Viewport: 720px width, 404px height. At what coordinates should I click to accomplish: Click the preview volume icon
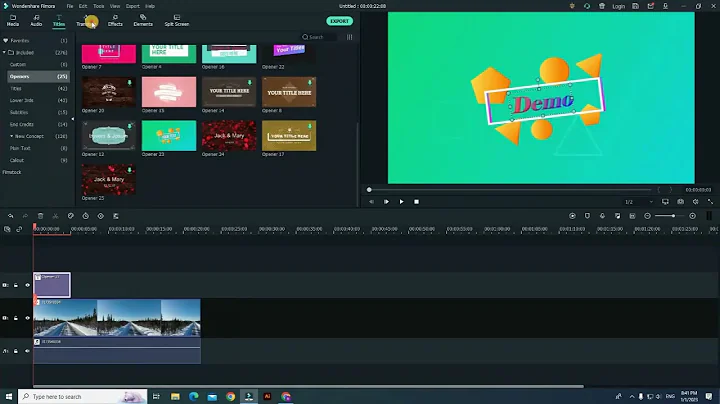click(x=696, y=202)
